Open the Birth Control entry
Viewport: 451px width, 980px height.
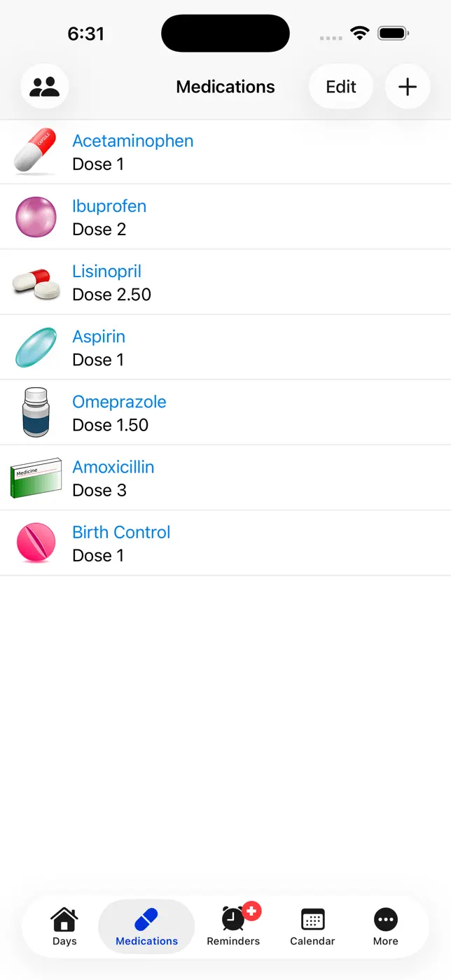click(225, 543)
